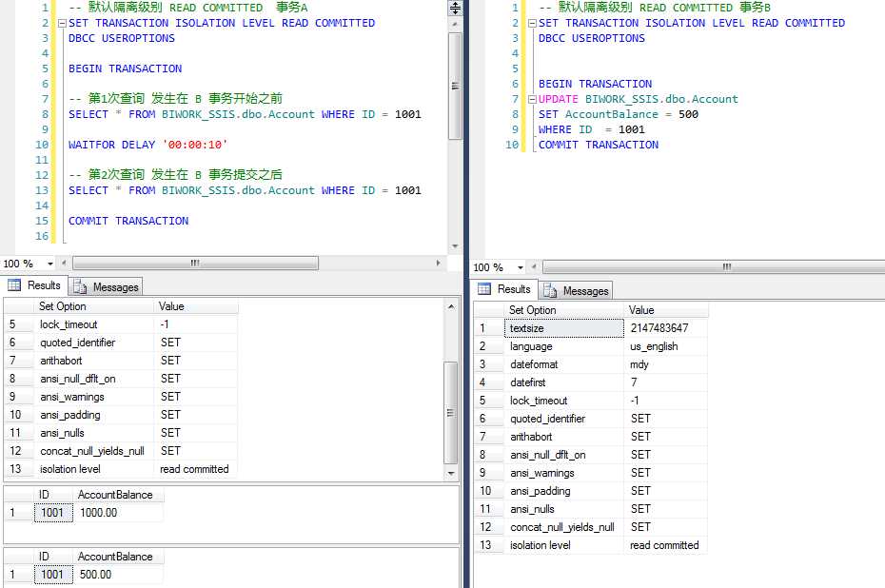885x588 pixels.
Task: Click the document icon on the right Messages tab
Action: click(549, 290)
